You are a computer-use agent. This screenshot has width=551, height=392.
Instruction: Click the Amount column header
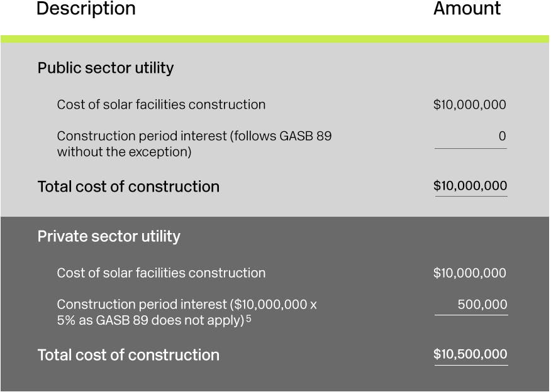[467, 8]
